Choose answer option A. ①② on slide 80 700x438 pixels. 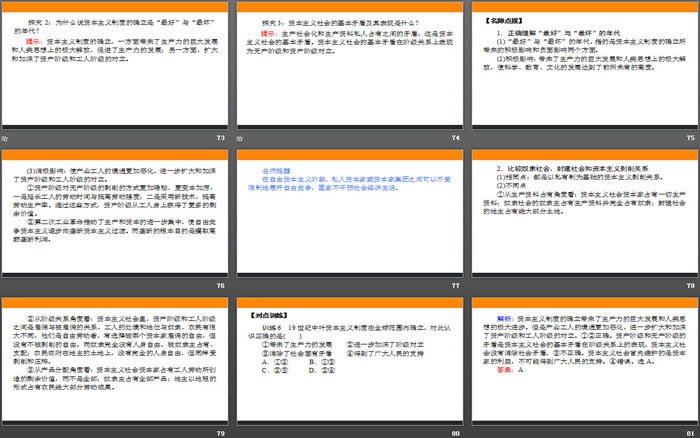(264, 361)
